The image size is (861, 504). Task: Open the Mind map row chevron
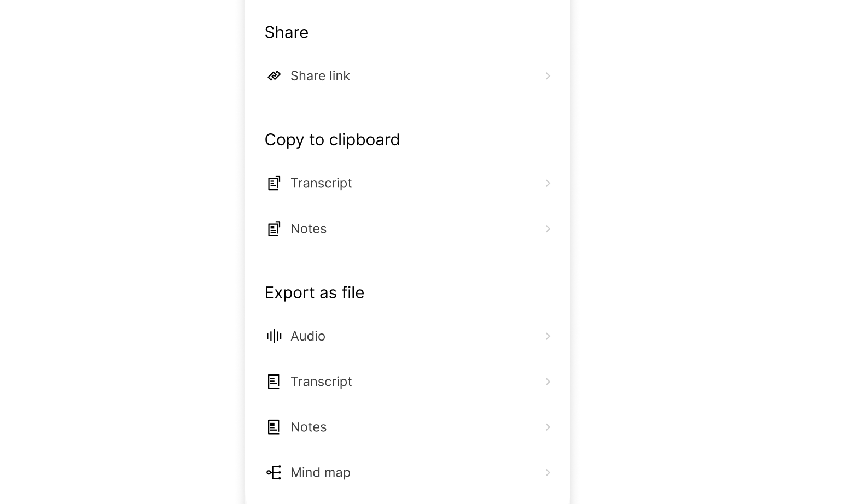[548, 472]
